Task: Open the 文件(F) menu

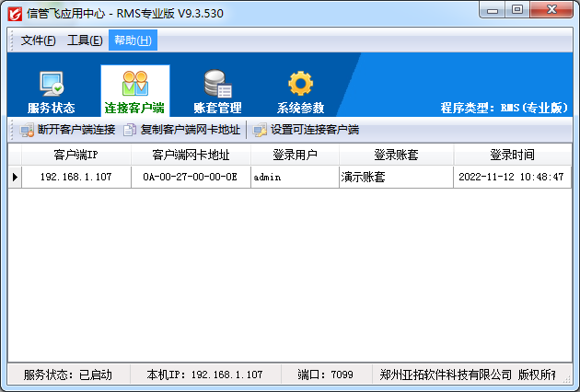Action: pyautogui.click(x=38, y=40)
